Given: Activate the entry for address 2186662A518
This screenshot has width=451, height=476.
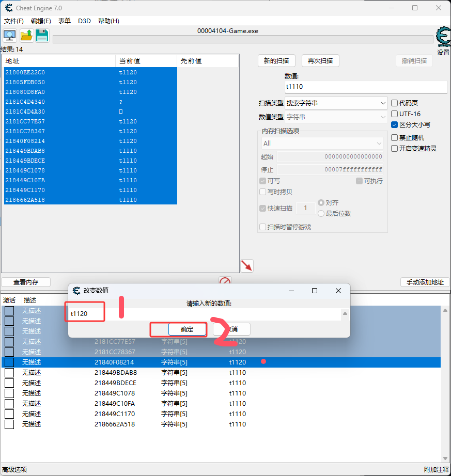Looking at the screenshot, I should click(9, 424).
